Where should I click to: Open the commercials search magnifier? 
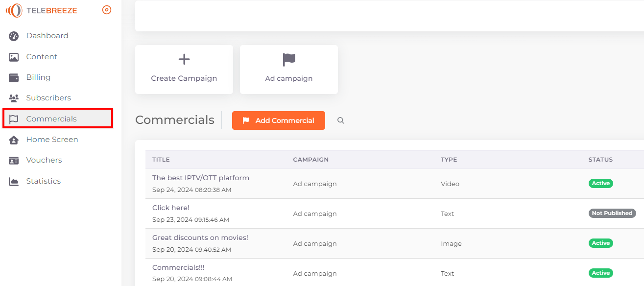[341, 120]
